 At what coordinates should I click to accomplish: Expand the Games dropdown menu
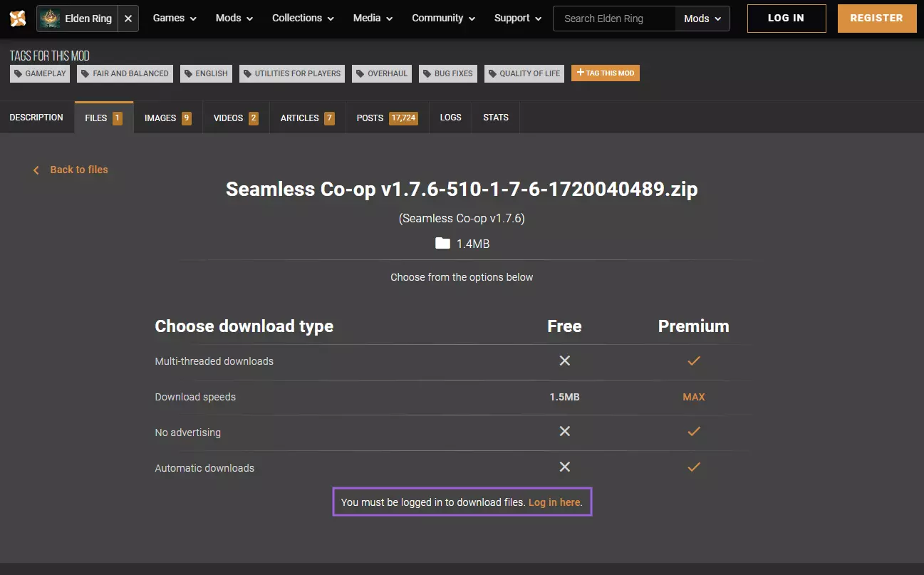175,19
